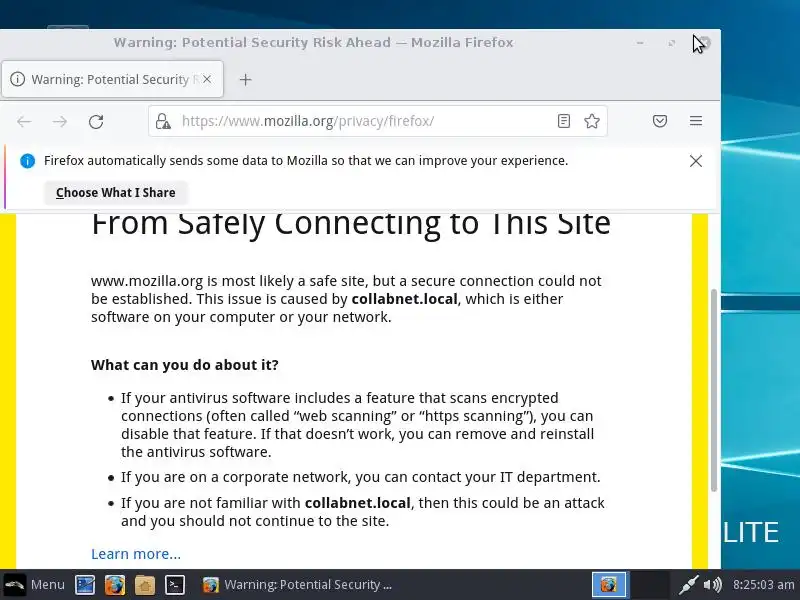800x600 pixels.
Task: Open the volume speaker tray icon
Action: 713,585
